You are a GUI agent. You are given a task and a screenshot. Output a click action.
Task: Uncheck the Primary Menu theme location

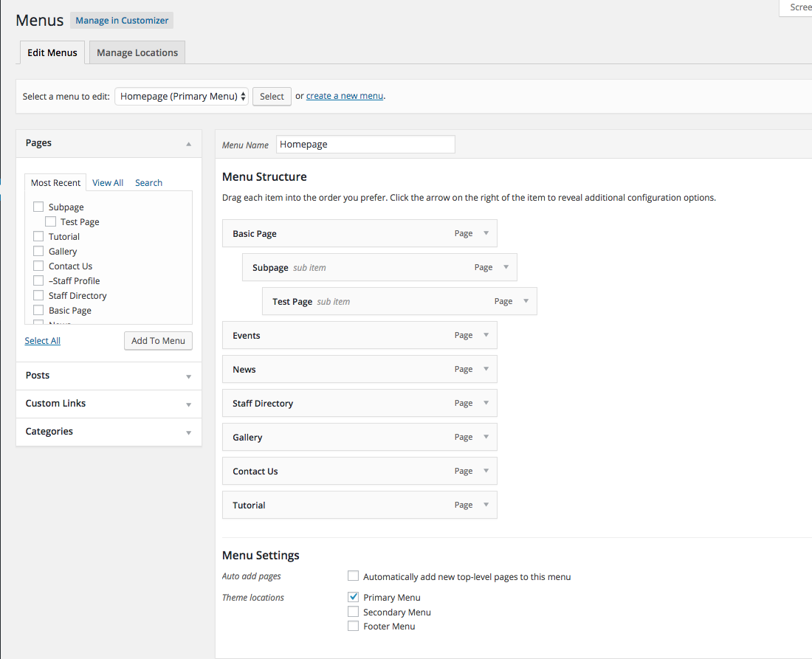coord(354,597)
